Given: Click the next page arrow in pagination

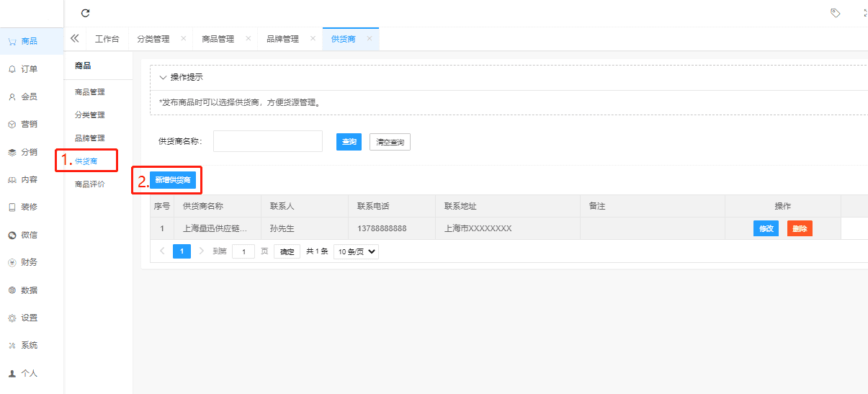Looking at the screenshot, I should coord(202,251).
